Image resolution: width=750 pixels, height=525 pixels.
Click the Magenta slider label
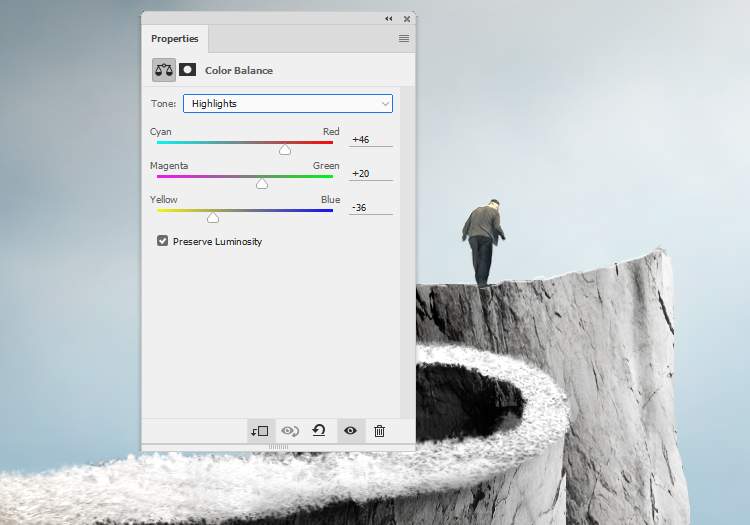click(x=169, y=166)
